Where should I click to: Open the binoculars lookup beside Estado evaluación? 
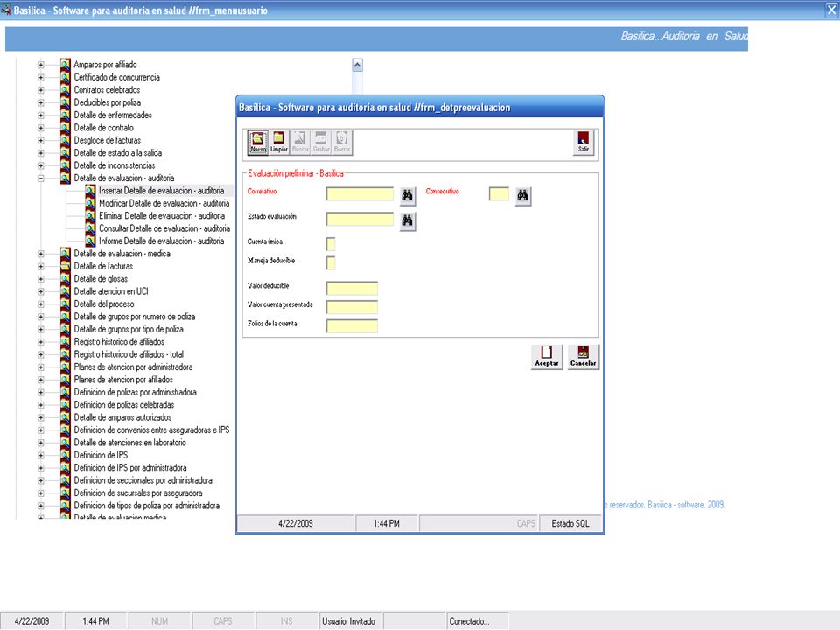click(408, 220)
